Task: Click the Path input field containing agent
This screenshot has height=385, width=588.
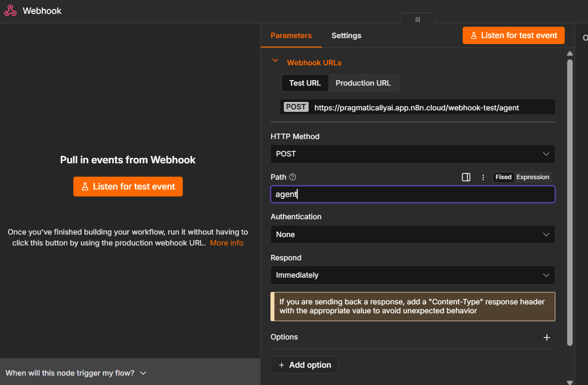Action: tap(413, 194)
